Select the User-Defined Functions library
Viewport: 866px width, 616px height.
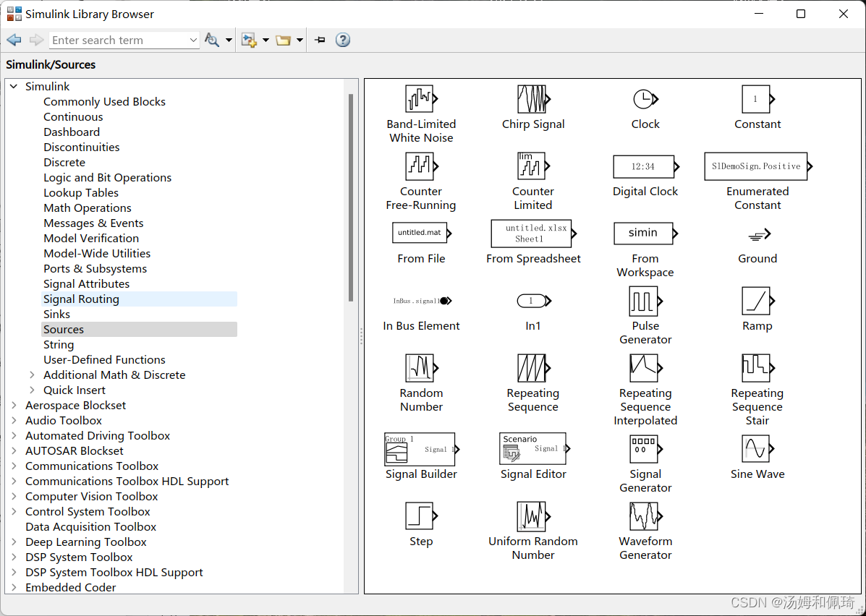pyautogui.click(x=104, y=360)
